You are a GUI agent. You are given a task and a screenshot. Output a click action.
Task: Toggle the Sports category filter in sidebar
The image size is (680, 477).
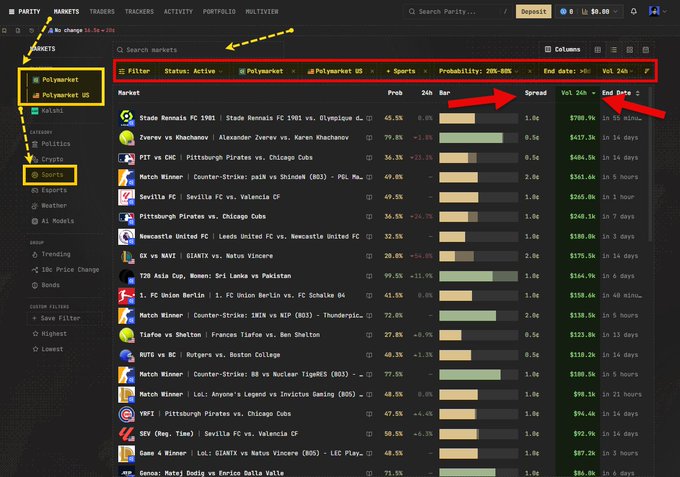pos(47,175)
